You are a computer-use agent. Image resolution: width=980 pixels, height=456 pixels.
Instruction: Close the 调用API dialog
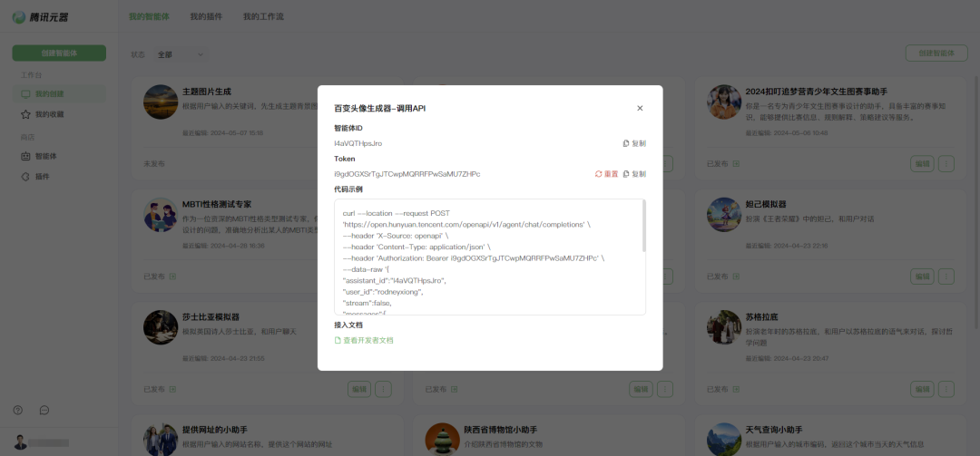point(640,108)
